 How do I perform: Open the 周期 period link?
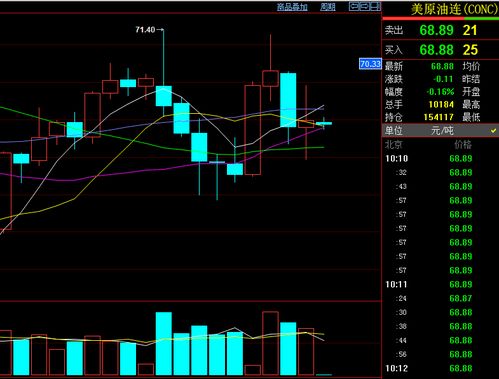pyautogui.click(x=328, y=7)
